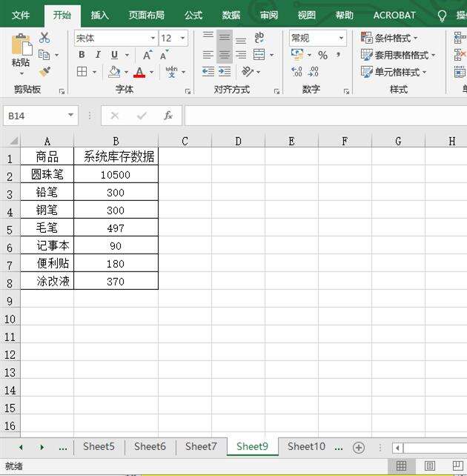Viewport: 467px width, 476px height.
Task: Apply red font color A
Action: [x=139, y=72]
